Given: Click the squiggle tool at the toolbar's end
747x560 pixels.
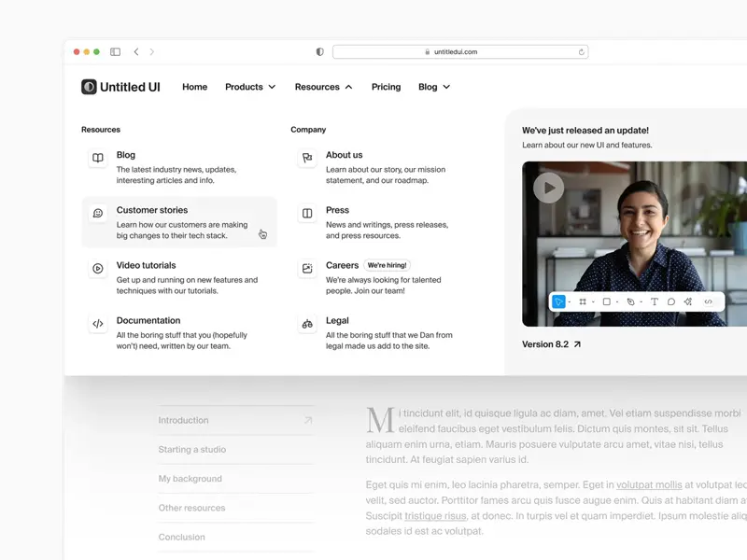Looking at the screenshot, I should [x=708, y=301].
